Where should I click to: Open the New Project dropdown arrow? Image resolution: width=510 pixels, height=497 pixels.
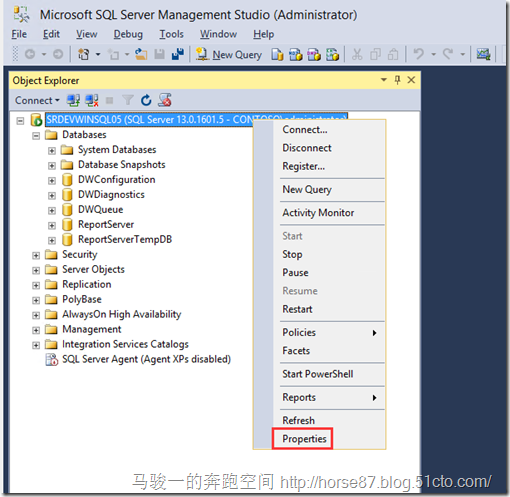tap(98, 54)
